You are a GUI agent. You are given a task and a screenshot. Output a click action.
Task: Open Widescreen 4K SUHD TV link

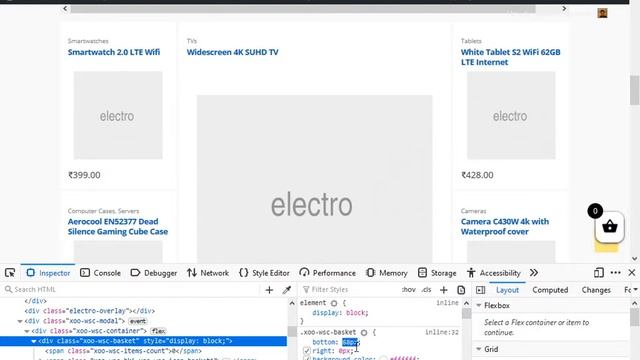(x=233, y=52)
